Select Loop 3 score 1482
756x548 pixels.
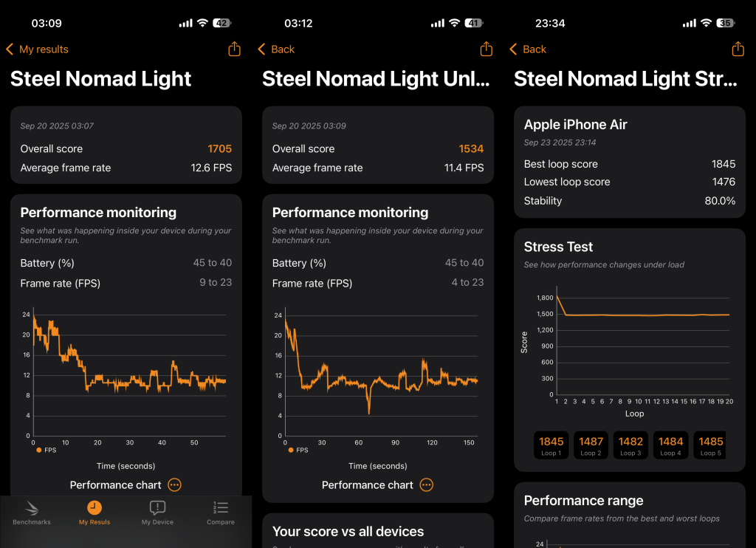[630, 445]
